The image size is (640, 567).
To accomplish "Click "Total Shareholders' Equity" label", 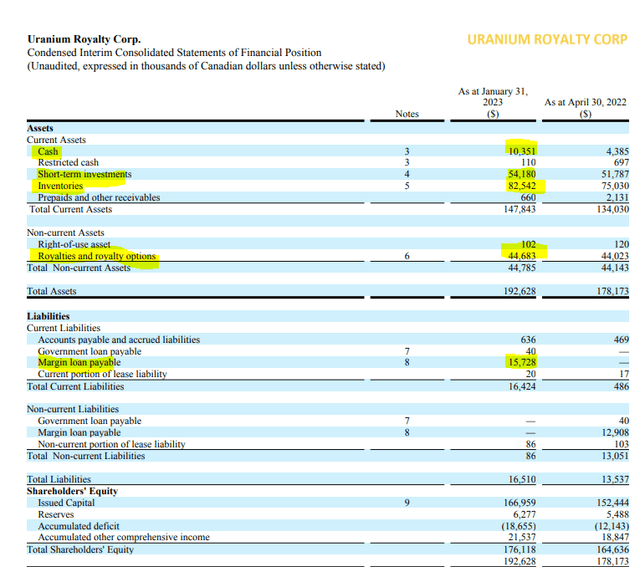I will [x=80, y=550].
